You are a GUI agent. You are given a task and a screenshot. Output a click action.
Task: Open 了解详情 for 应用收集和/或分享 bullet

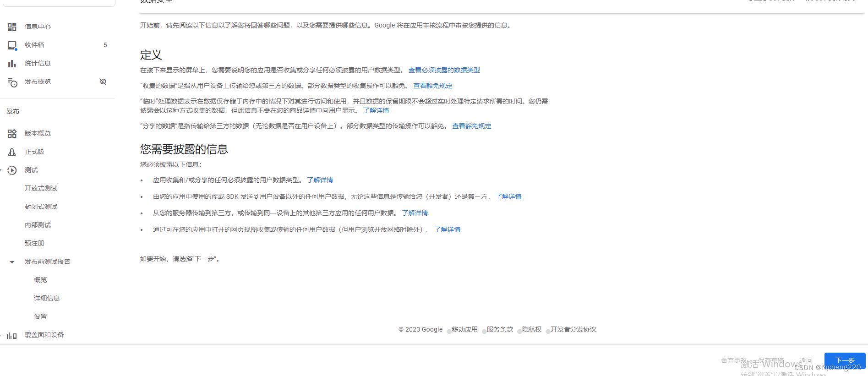[x=320, y=180]
